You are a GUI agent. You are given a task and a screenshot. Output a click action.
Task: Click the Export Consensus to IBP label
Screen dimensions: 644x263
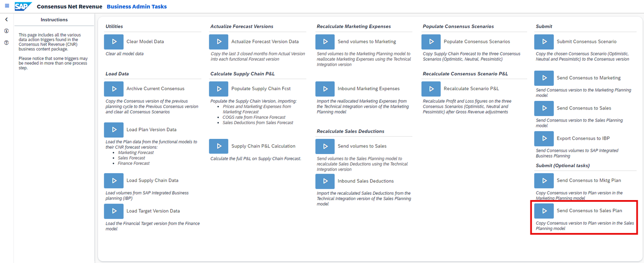(583, 138)
